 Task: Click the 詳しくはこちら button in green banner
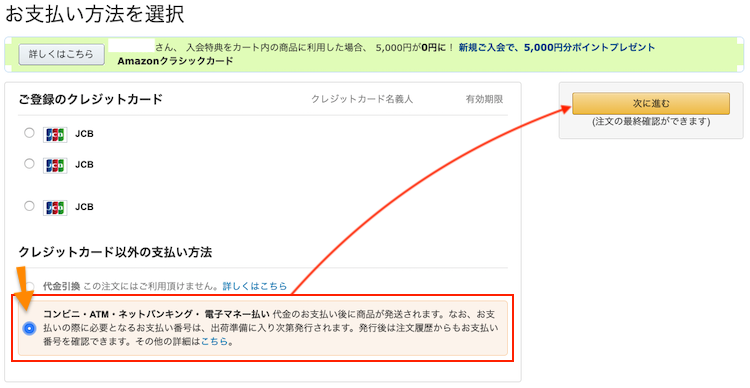click(x=61, y=55)
